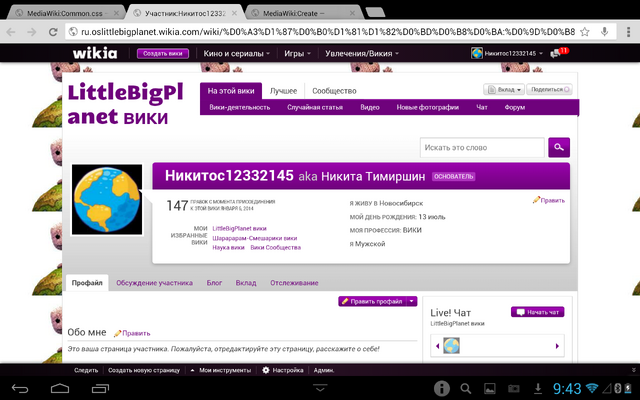
Task: Click Админ. in bottom toolbar
Action: click(x=324, y=370)
